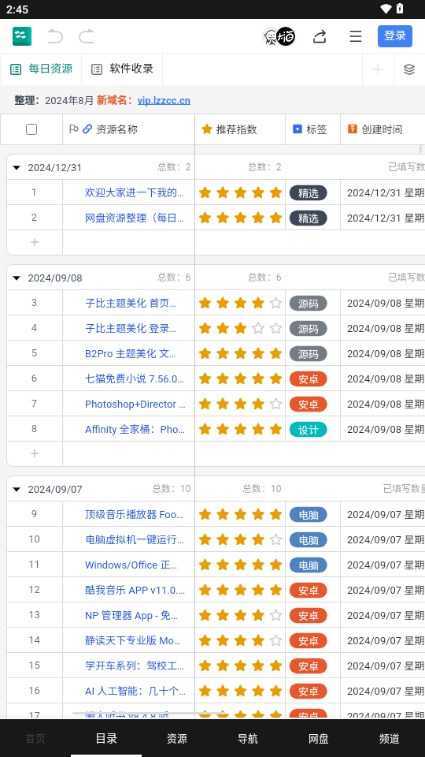
Task: Set rating with fifth star on row 3
Action: (276, 303)
